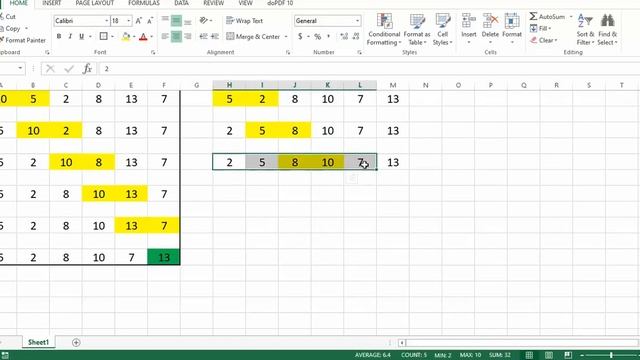The height and width of the screenshot is (360, 640).
Task: Click the Insert Function fx icon
Action: (x=87, y=69)
